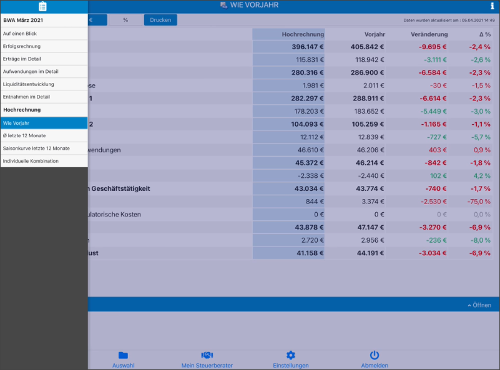Click the back arrow button beside the percent toggle
The image size is (500, 370).
[97, 20]
